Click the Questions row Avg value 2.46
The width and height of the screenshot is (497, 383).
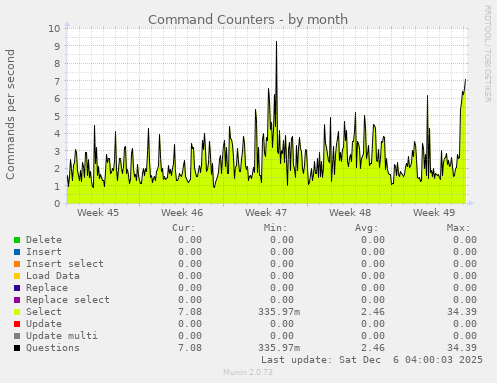pyautogui.click(x=373, y=348)
